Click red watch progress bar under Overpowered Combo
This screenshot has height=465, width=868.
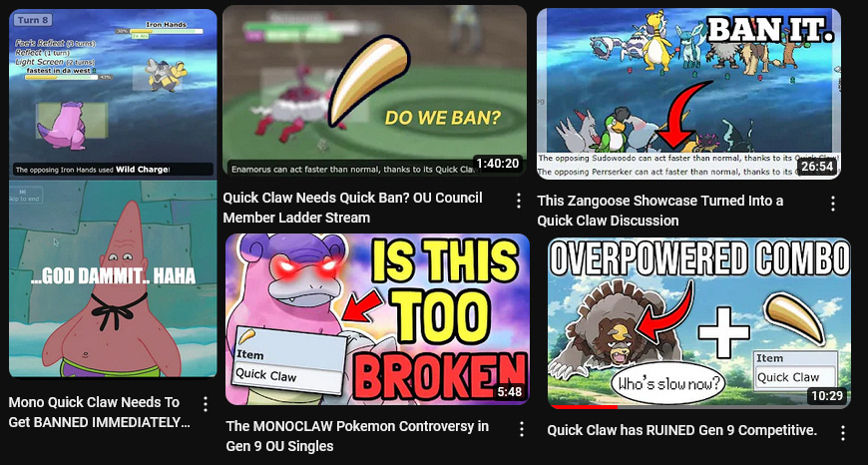click(583, 407)
